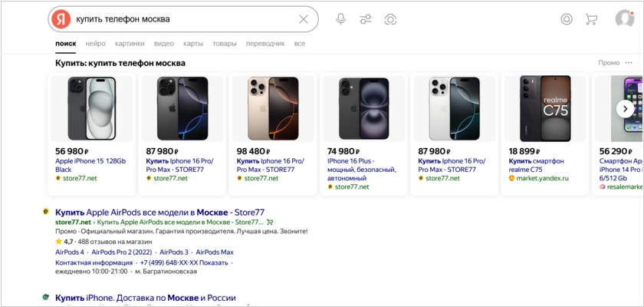Open Купить iPhone. Доставка по Москве result
Image resolution: width=644 pixels, height=307 pixels.
tap(146, 298)
